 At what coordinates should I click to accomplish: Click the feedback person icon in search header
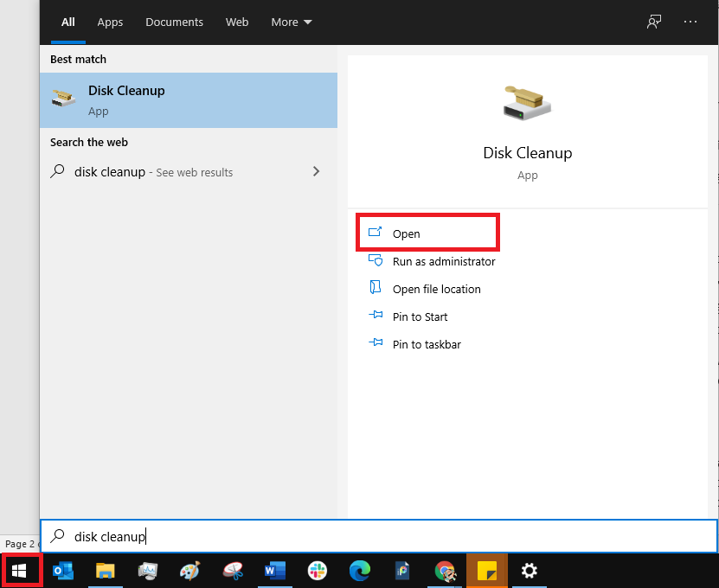(654, 22)
